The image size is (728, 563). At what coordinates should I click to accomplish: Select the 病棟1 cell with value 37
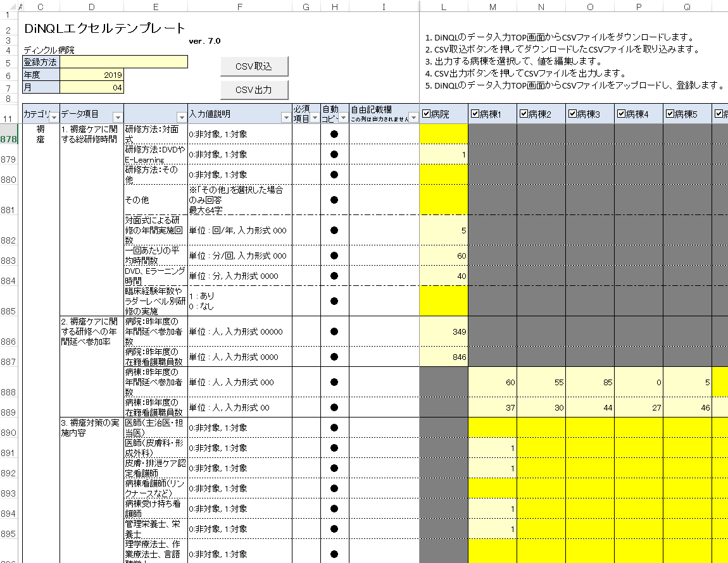coord(493,407)
